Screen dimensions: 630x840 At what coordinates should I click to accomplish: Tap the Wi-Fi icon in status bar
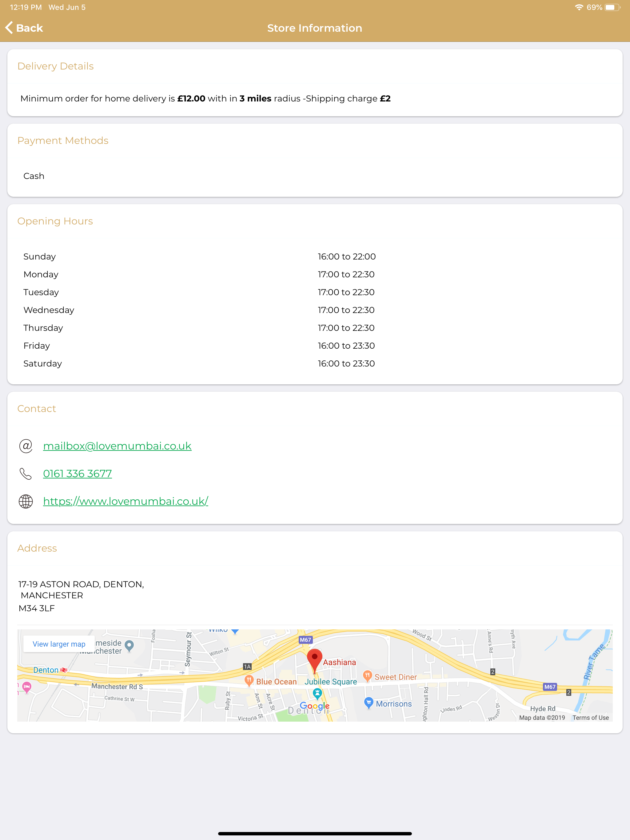[579, 7]
